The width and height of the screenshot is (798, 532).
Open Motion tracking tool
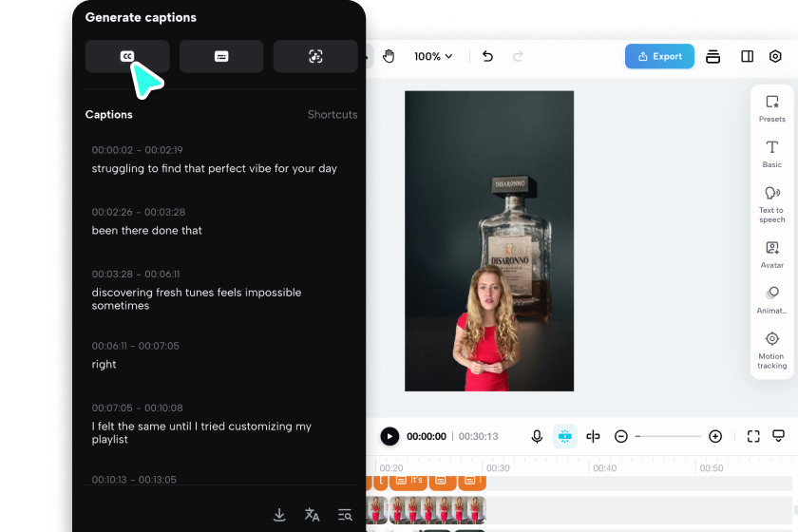click(x=772, y=351)
